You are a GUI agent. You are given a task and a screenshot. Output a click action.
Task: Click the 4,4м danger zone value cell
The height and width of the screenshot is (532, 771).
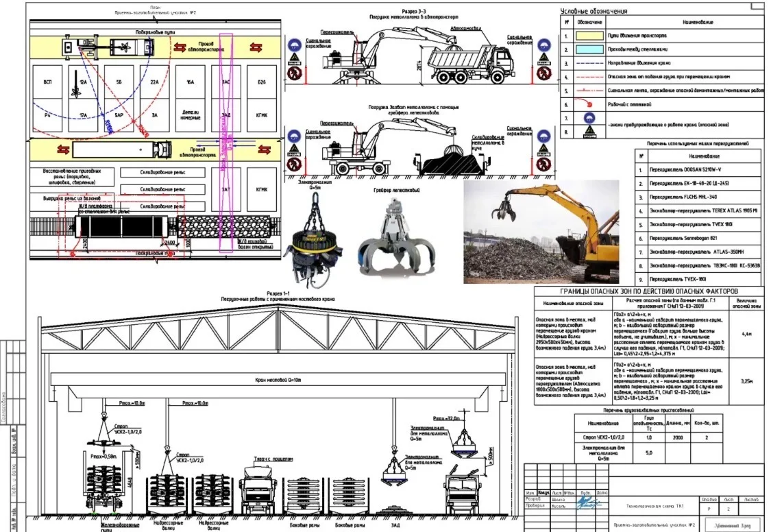[x=746, y=334]
